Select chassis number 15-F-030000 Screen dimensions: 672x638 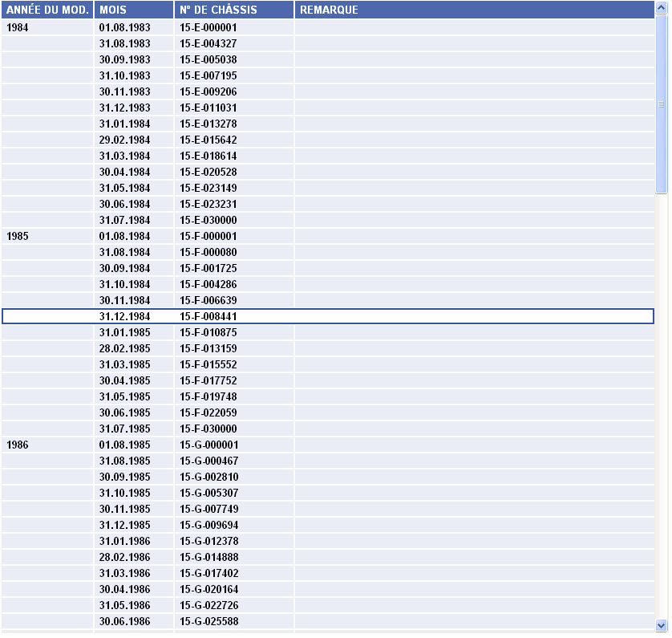click(208, 429)
